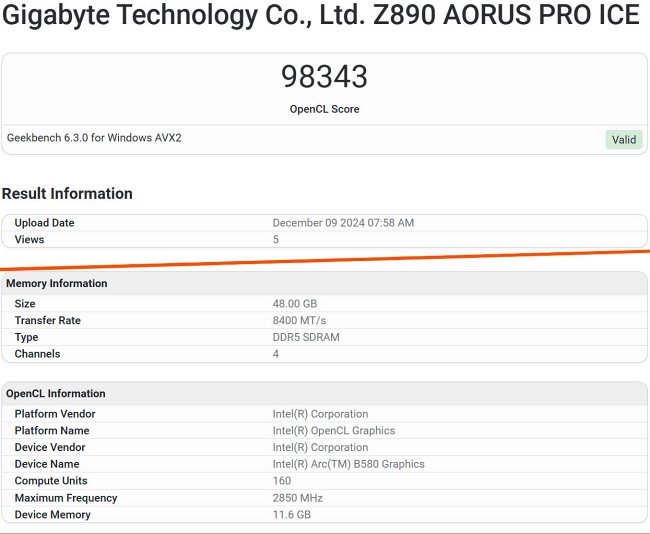Viewport: 650px width, 534px height.
Task: Click the Upload Date label
Action: (44, 223)
